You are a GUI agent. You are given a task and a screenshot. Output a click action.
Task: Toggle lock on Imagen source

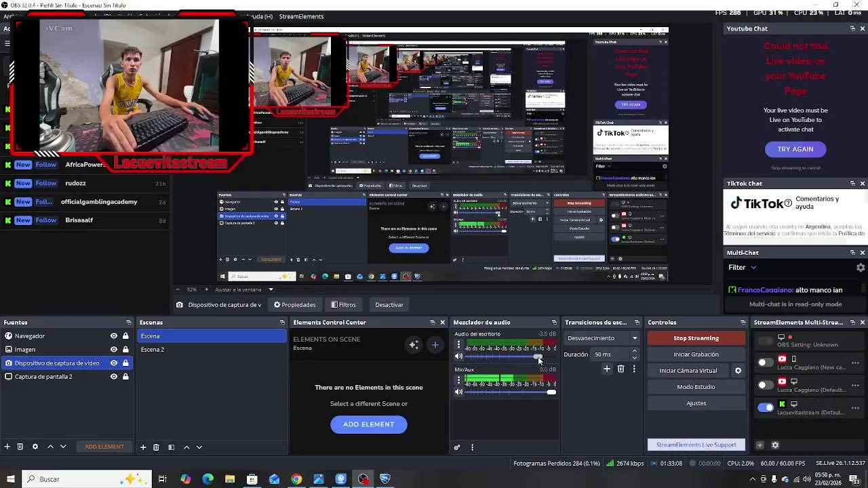[125, 350]
